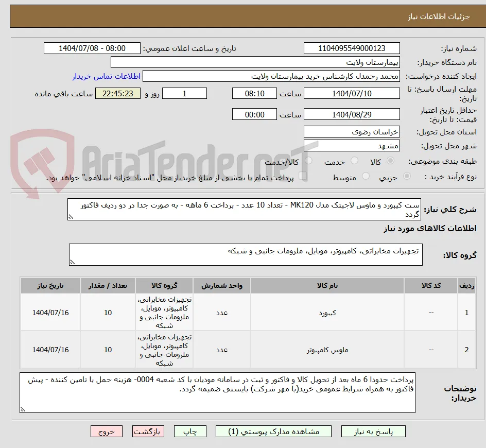Screen dimensions: 486x448
Task: Click the خروج exit button
Action: (x=106, y=431)
